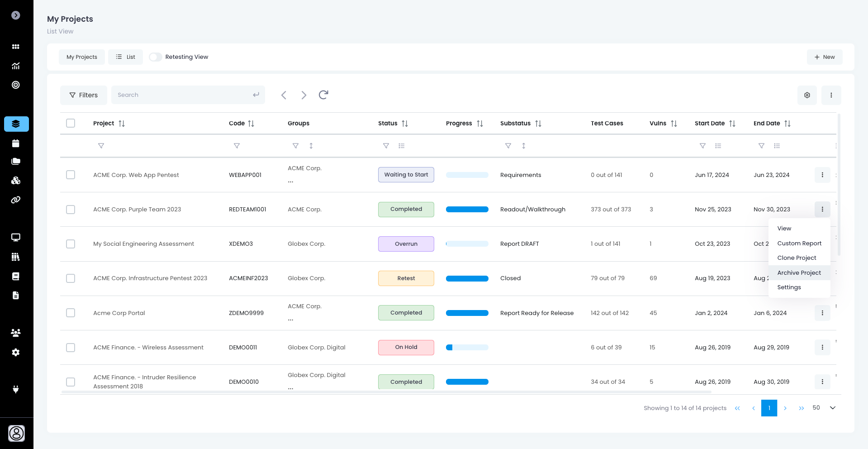Sort by the Status column
Image resolution: width=868 pixels, height=449 pixels.
pos(404,124)
